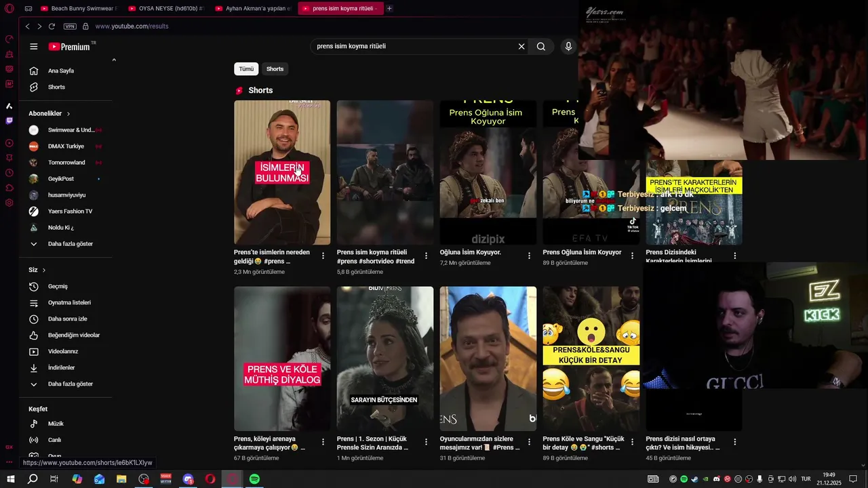Open YouTube hamburger guide menu
Image resolution: width=868 pixels, height=488 pixels.
tap(34, 47)
